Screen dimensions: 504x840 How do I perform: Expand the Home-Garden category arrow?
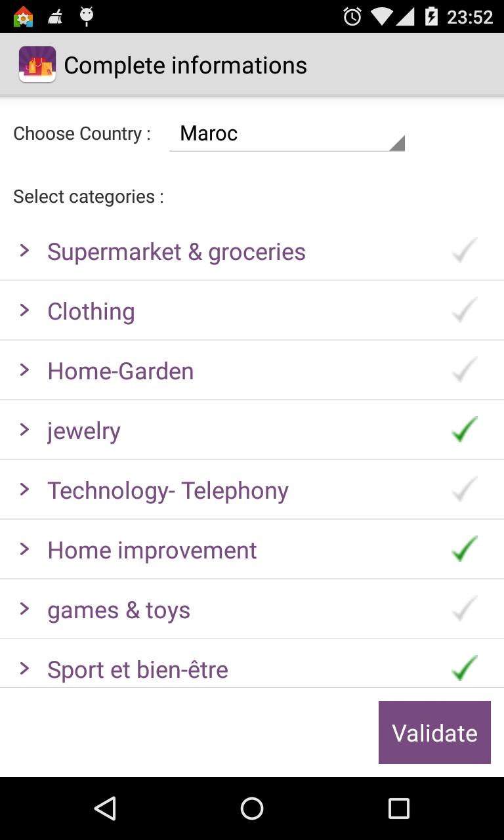point(25,370)
